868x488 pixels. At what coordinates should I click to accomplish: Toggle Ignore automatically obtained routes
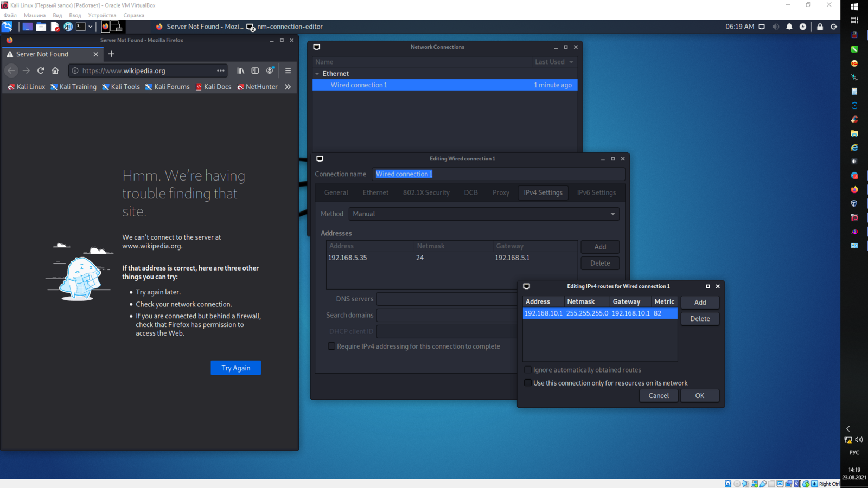[527, 370]
